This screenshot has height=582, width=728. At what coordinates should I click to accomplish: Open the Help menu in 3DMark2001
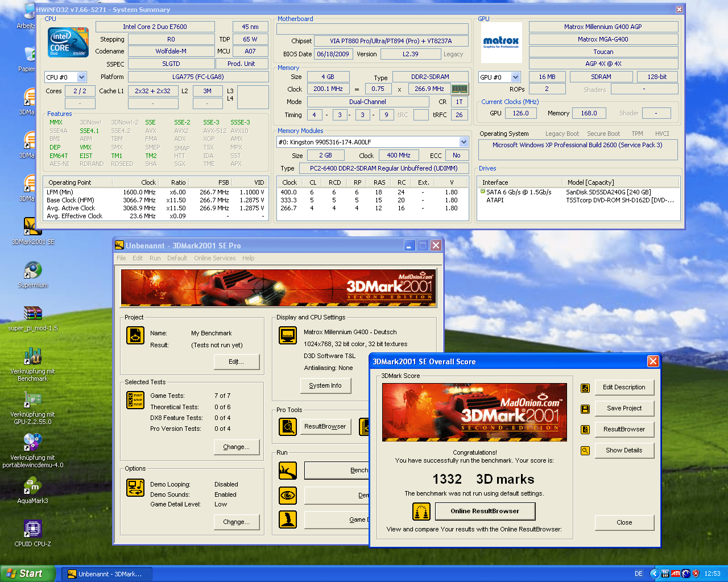point(248,258)
